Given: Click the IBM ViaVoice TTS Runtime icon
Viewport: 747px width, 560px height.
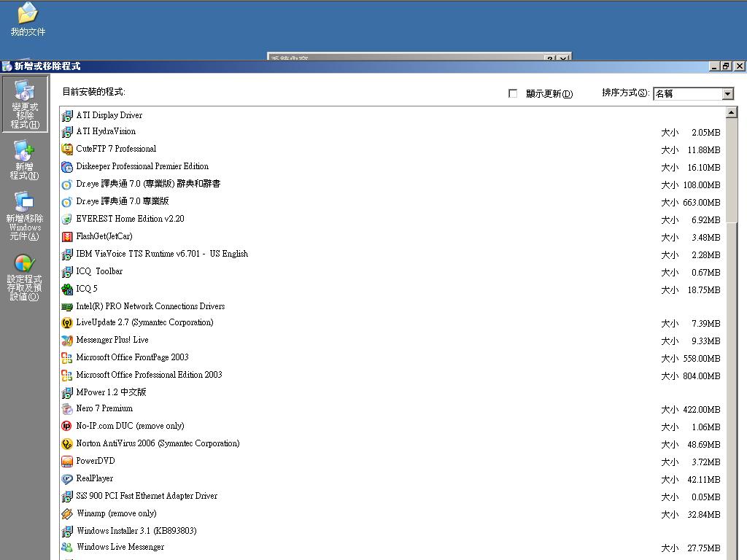Looking at the screenshot, I should pyautogui.click(x=67, y=254).
